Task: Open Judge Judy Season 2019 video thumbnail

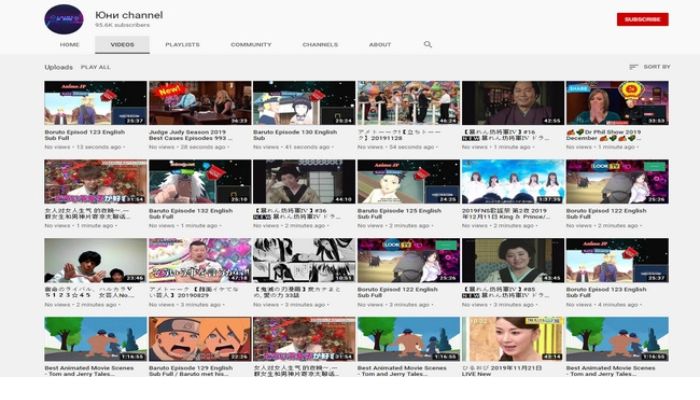Action: [200, 103]
